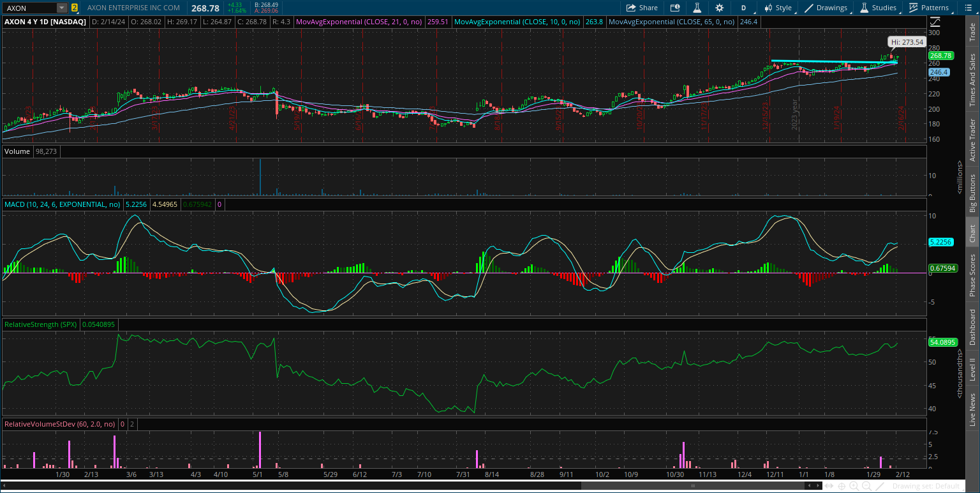The image size is (980, 493).
Task: Open the Patterns menu
Action: pyautogui.click(x=928, y=8)
